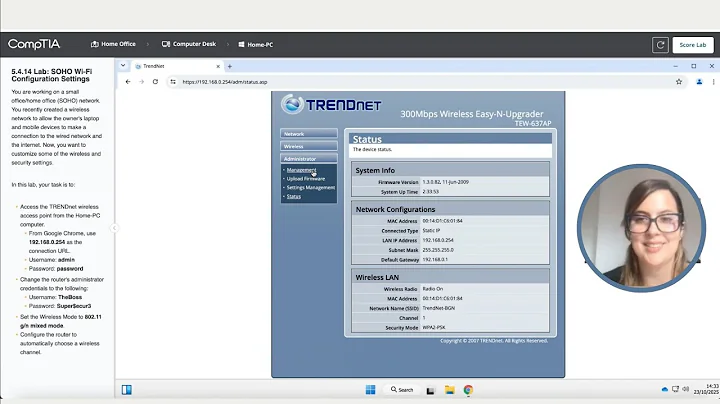Open Task View on taskbar
The height and width of the screenshot is (404, 720).
pos(430,390)
